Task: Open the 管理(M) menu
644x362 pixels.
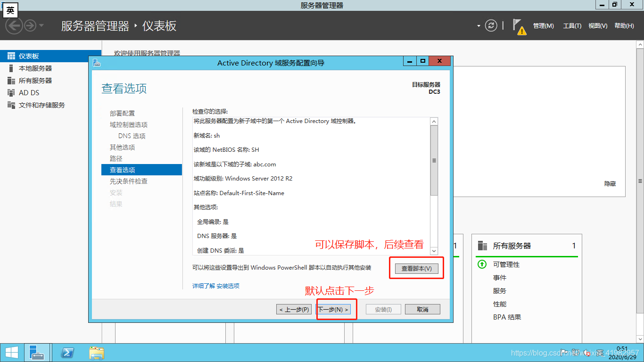Action: tap(543, 26)
